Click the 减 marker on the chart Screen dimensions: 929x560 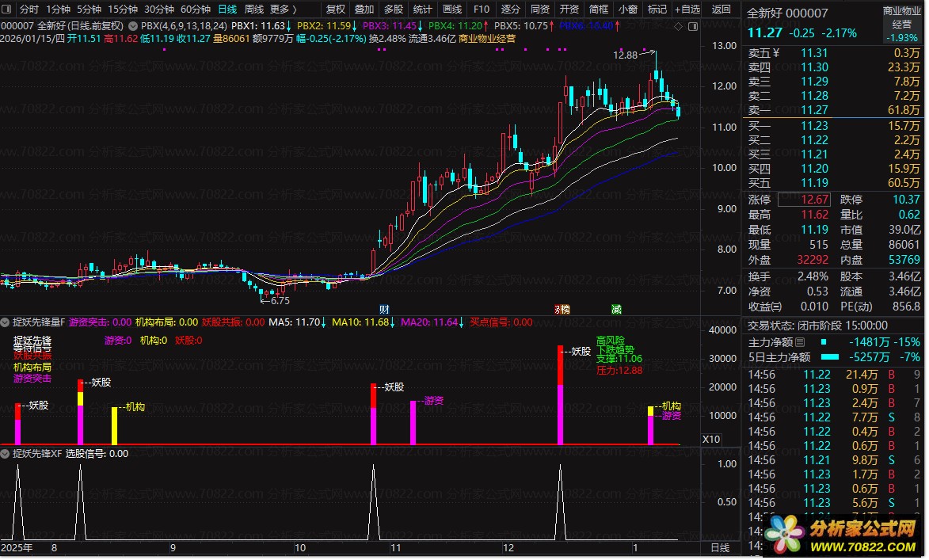(x=616, y=310)
